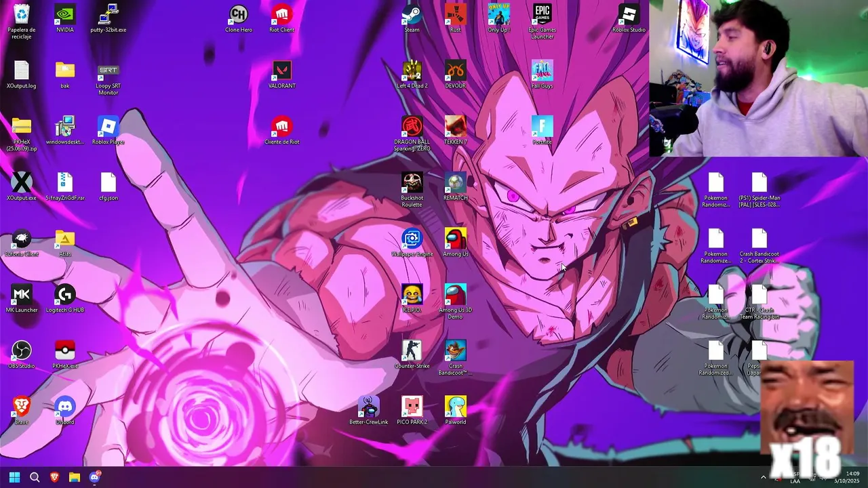Launch Steam from the desktop
This screenshot has width=868, height=488.
412,18
